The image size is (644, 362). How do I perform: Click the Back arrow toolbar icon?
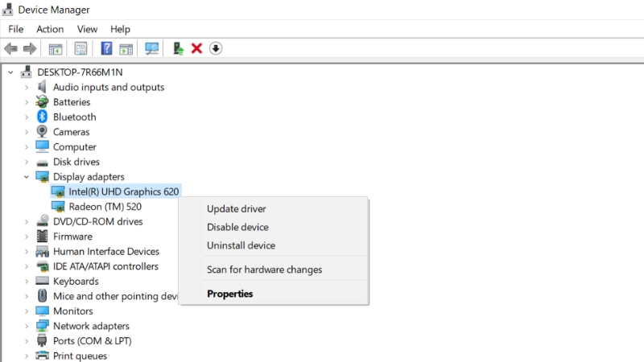pyautogui.click(x=11, y=49)
